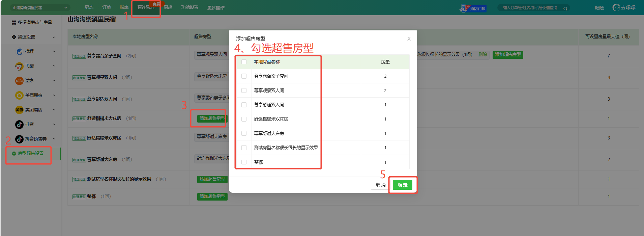Check the 尊享露台亲子套间 checkbox in the dialog
644x236 pixels.
point(244,76)
